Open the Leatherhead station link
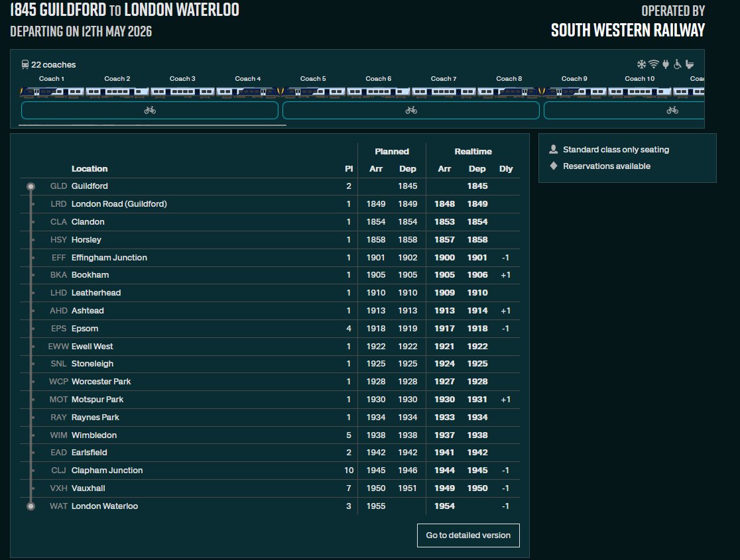740x560 pixels. (x=95, y=292)
